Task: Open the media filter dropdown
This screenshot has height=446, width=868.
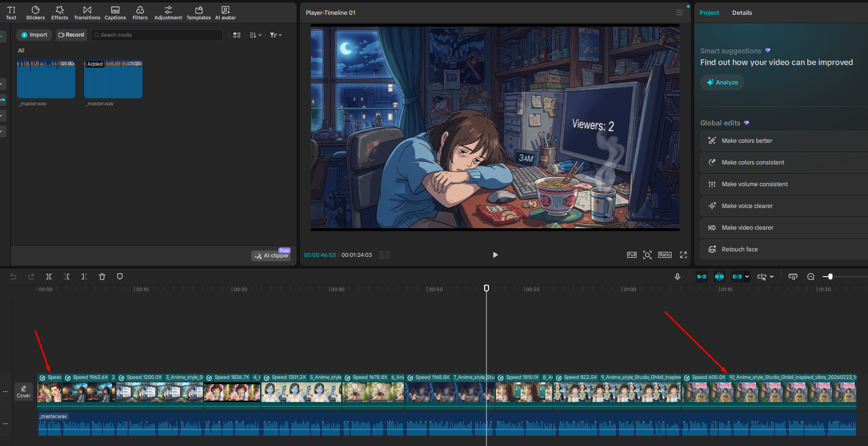Action: click(276, 35)
